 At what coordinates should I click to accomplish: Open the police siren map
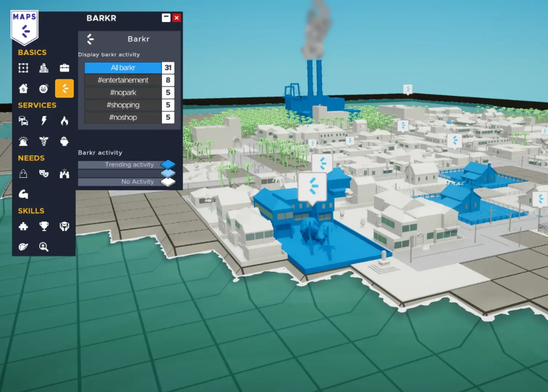point(23,141)
